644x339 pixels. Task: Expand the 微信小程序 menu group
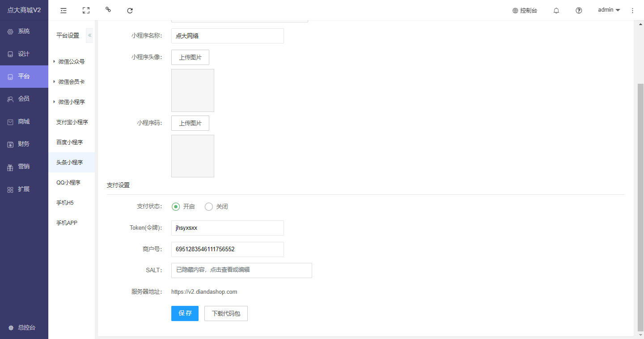[x=54, y=102]
